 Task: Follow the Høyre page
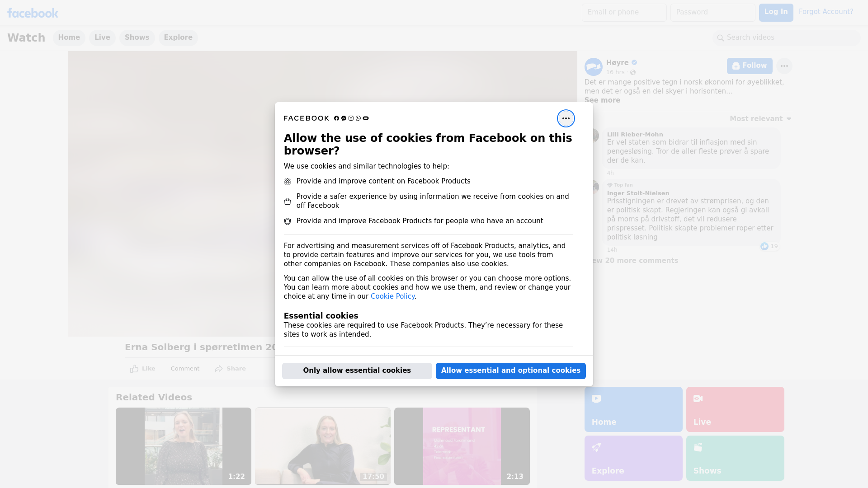click(x=750, y=66)
